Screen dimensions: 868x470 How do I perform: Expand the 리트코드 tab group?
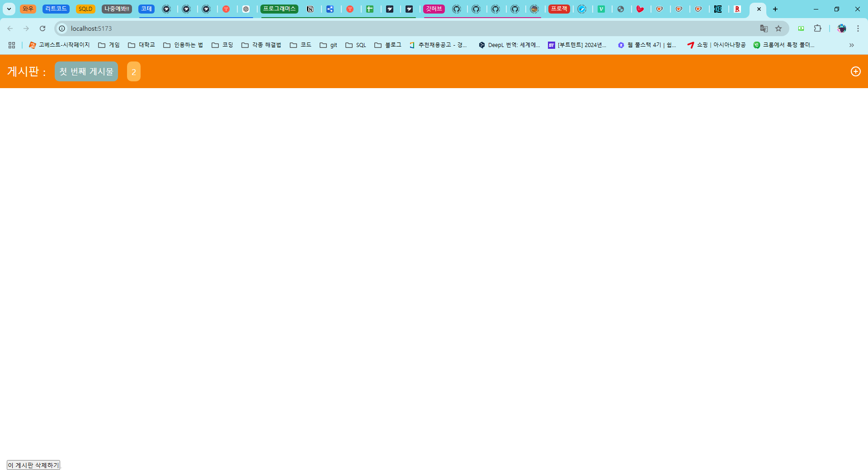[56, 9]
